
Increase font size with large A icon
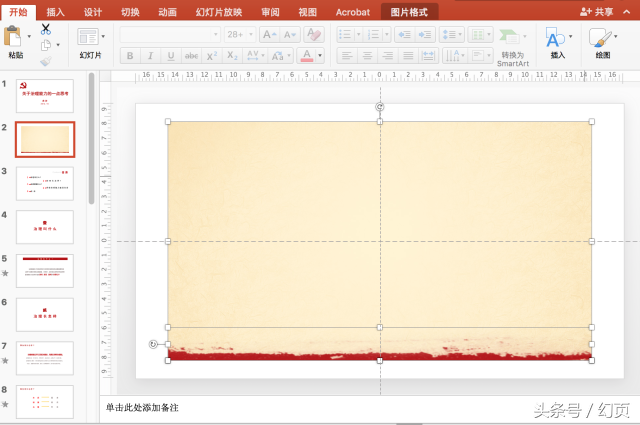(269, 35)
